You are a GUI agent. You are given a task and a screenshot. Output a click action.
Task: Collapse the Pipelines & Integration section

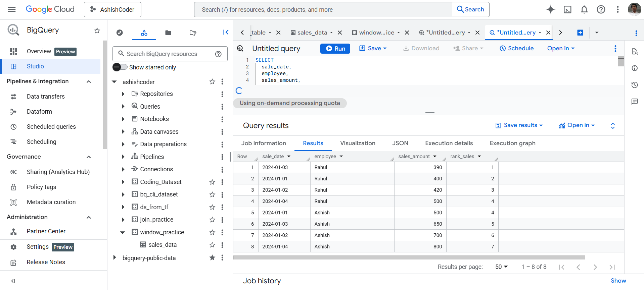[x=89, y=81]
